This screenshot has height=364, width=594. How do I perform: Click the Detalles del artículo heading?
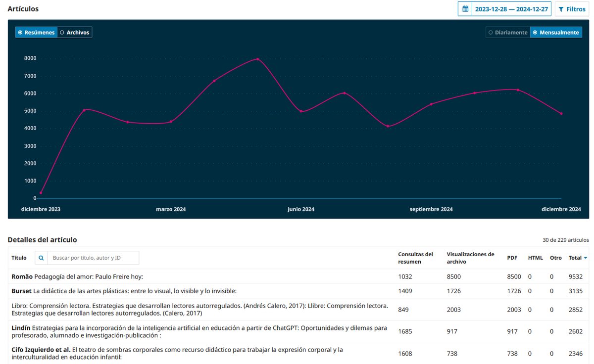click(43, 240)
